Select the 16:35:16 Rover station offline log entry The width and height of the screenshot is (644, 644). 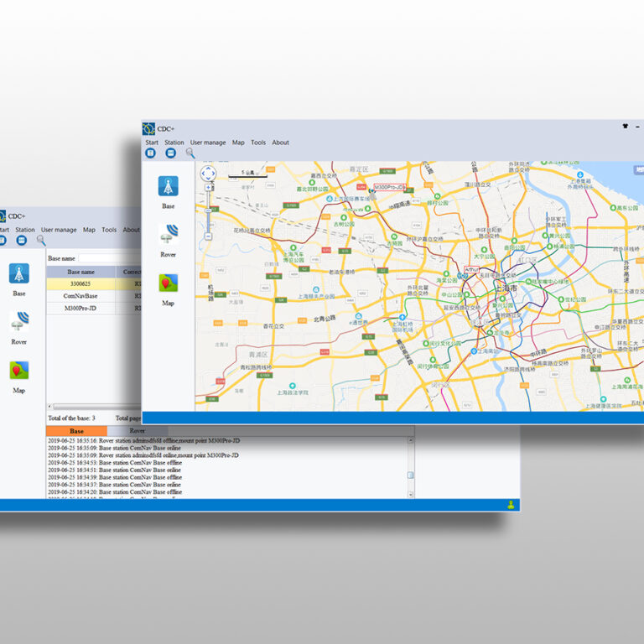(x=143, y=441)
